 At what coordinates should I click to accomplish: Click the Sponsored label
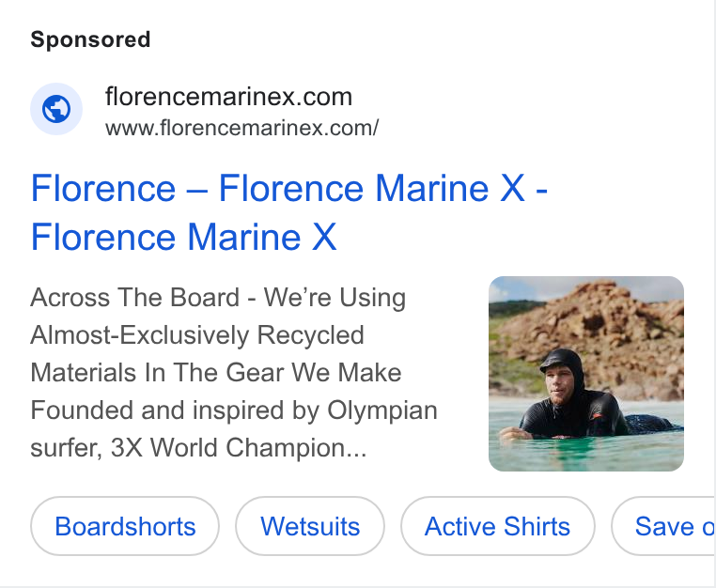tap(90, 39)
